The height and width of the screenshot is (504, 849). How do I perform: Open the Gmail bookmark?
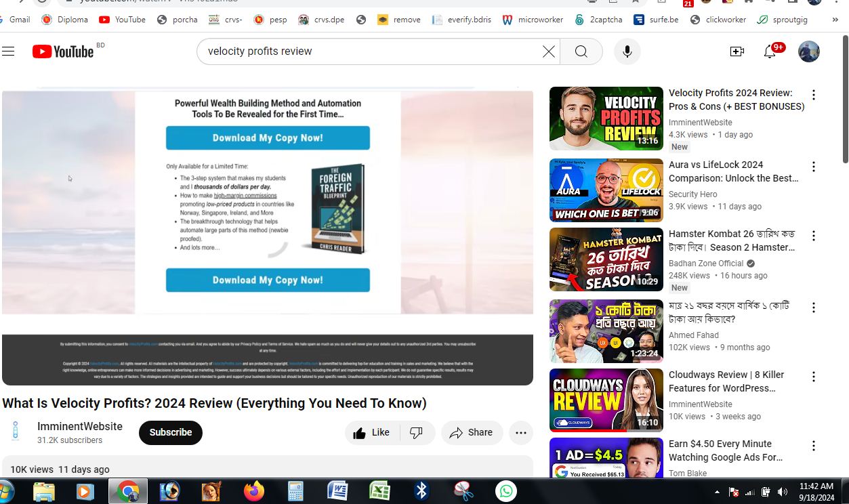[x=15, y=20]
